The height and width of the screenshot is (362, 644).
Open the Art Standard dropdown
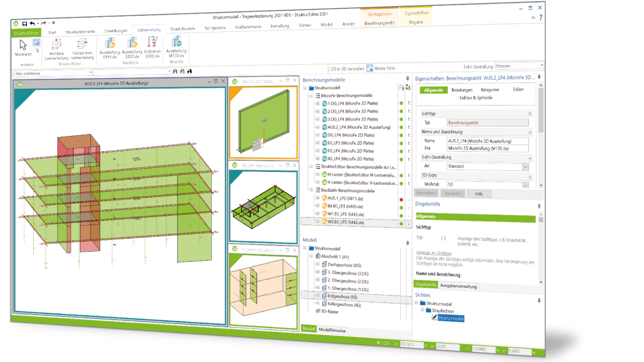(525, 167)
